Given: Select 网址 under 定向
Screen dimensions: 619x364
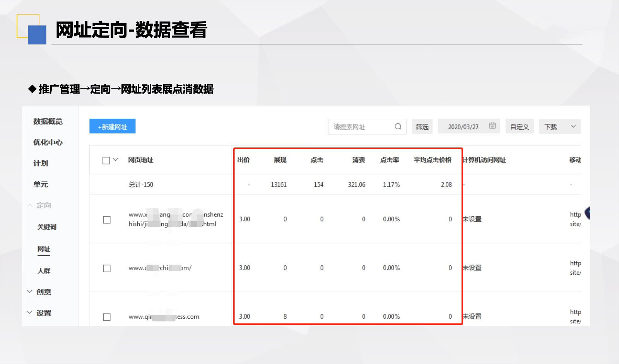Looking at the screenshot, I should [x=44, y=249].
